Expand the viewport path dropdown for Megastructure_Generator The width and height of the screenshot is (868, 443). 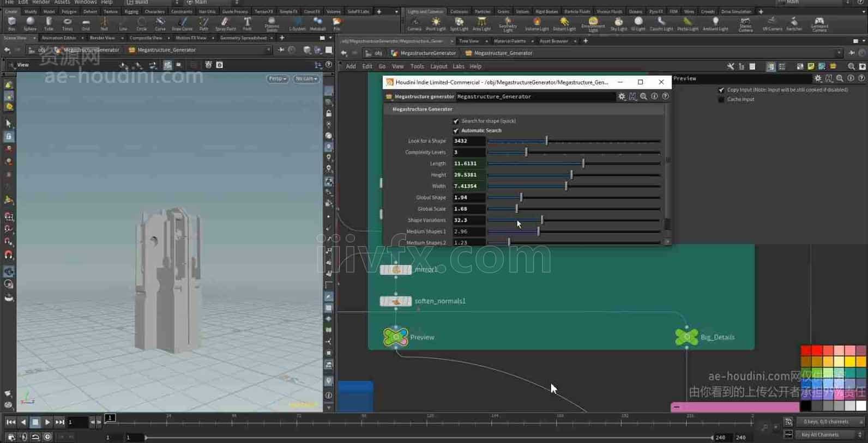tap(268, 50)
